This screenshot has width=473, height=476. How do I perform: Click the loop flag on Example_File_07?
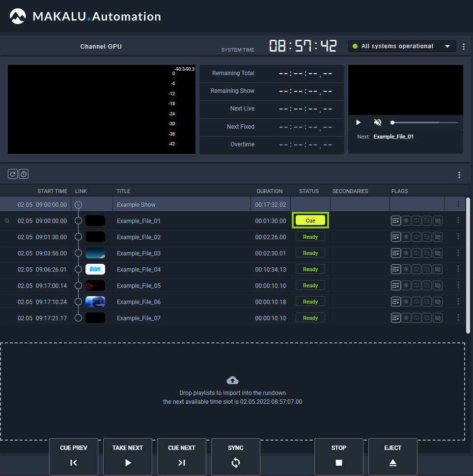point(417,318)
